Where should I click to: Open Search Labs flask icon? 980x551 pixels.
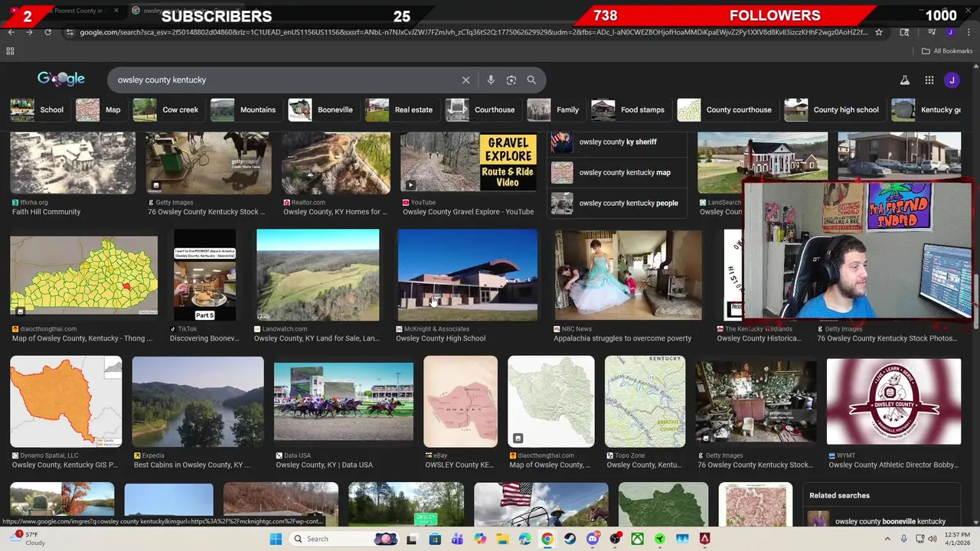(904, 80)
